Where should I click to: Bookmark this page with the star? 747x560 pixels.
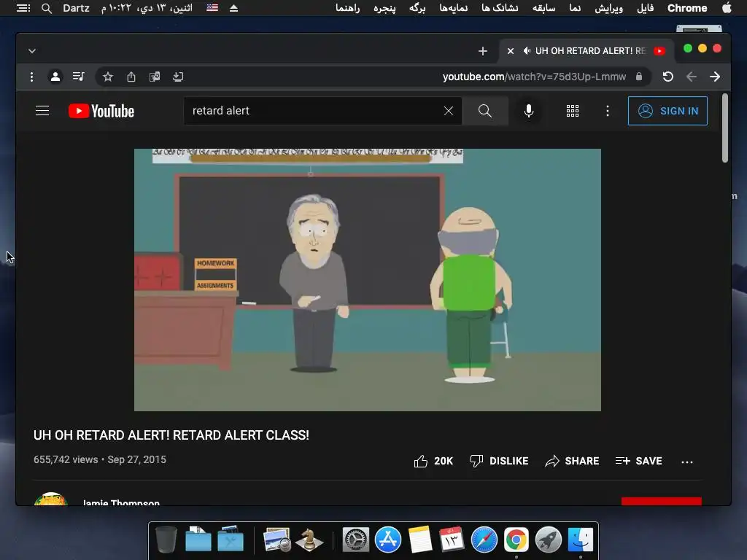108,77
